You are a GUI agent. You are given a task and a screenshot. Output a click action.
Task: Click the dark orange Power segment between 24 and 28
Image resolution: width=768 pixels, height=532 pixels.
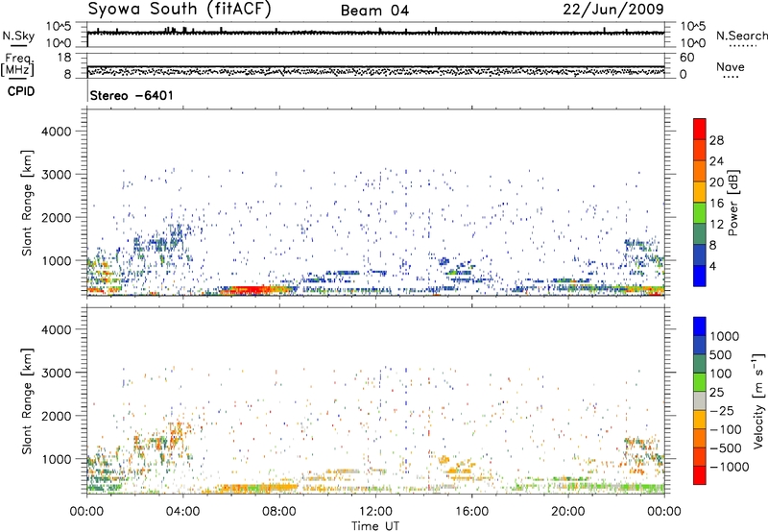coord(700,150)
